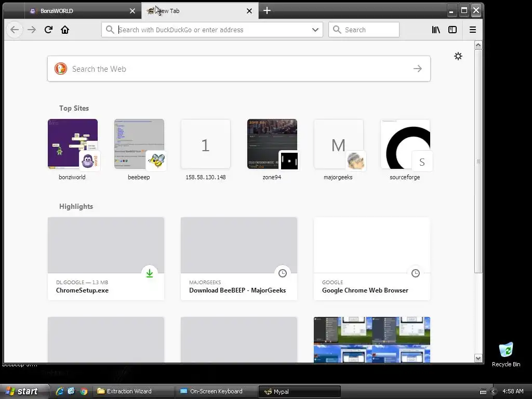Click green download icon on ChromeSetup card
The width and height of the screenshot is (532, 399).
pyautogui.click(x=150, y=273)
